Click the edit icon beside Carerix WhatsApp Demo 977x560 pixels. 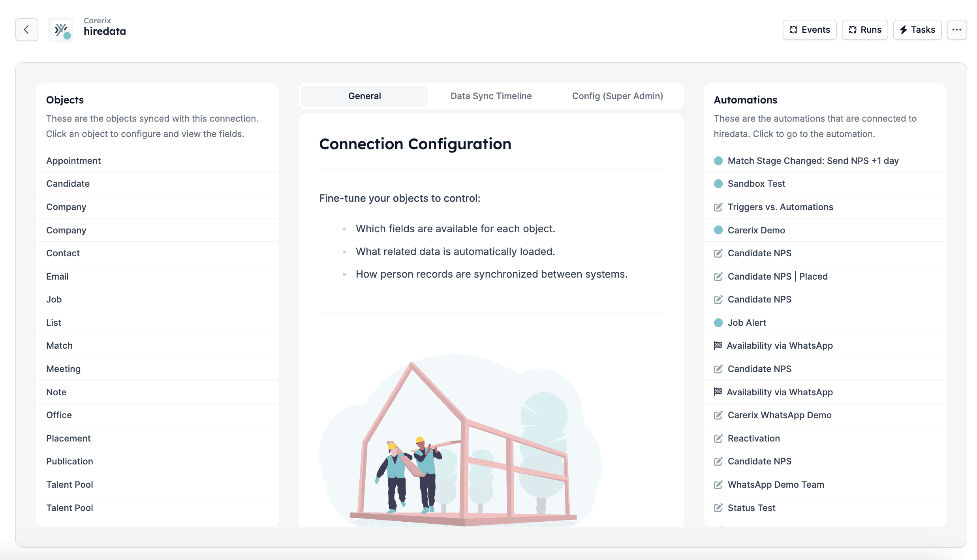point(718,415)
